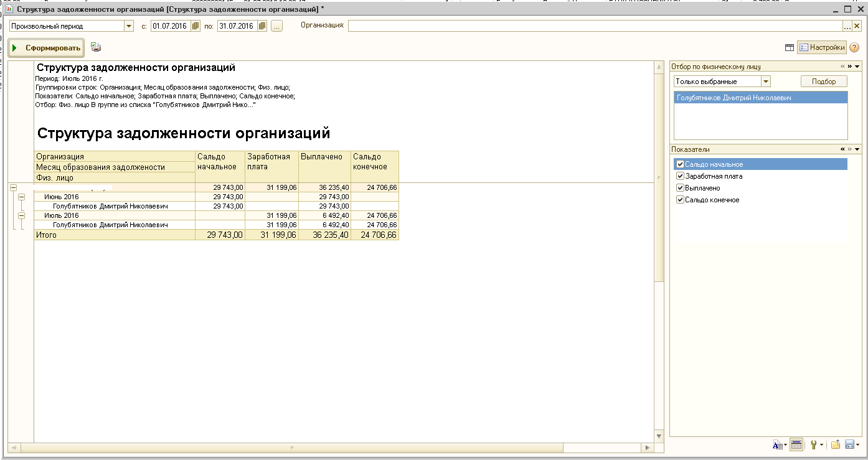Click the folder with arrow restore icon
The height and width of the screenshot is (460, 868).
[x=836, y=444]
